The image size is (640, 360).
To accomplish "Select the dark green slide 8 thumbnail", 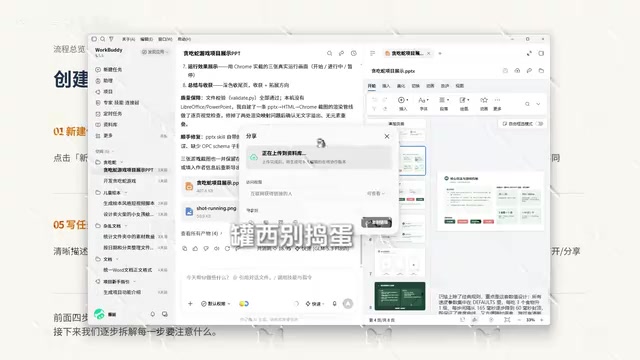I will pyautogui.click(x=400, y=296).
